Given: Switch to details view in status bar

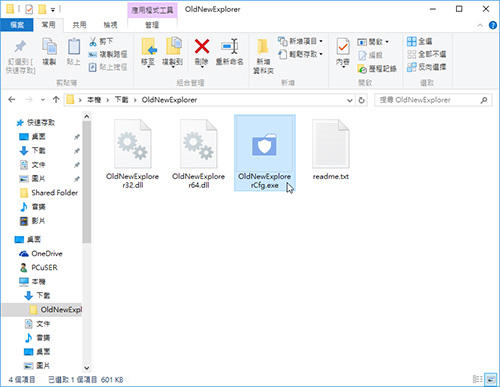Looking at the screenshot, I should click(478, 379).
